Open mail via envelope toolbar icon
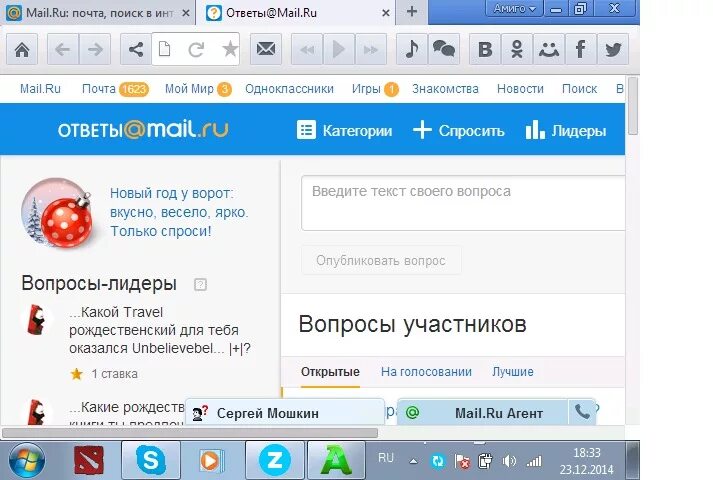713x480 pixels. click(266, 49)
